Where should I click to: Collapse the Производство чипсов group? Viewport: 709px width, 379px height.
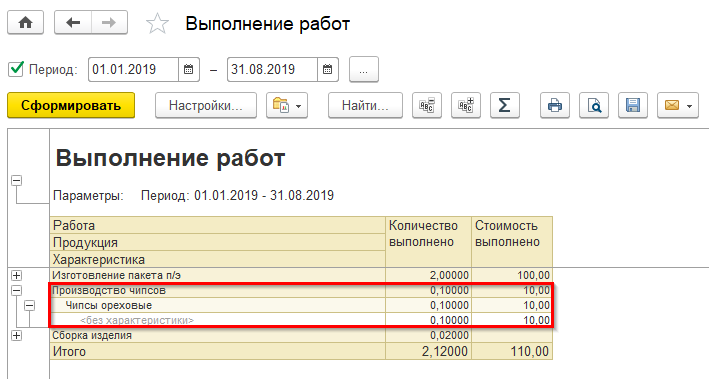tap(17, 290)
